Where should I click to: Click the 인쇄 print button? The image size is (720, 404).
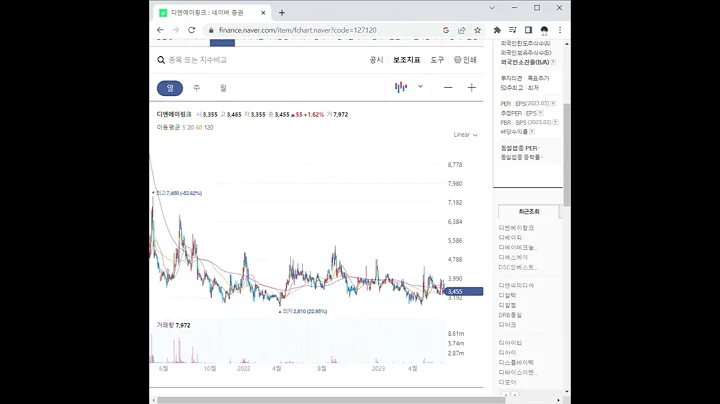pos(465,60)
